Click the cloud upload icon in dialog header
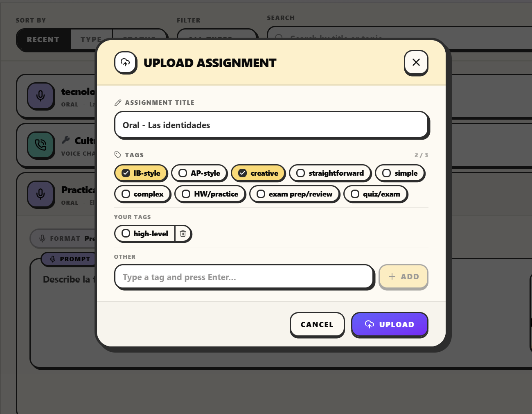 pyautogui.click(x=125, y=62)
